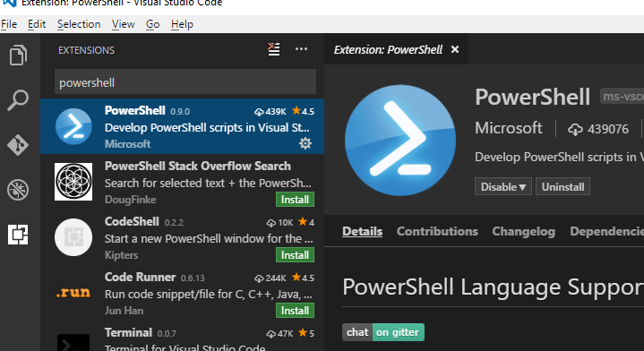Select the Extensions view icon
The width and height of the screenshot is (644, 351).
(x=18, y=235)
